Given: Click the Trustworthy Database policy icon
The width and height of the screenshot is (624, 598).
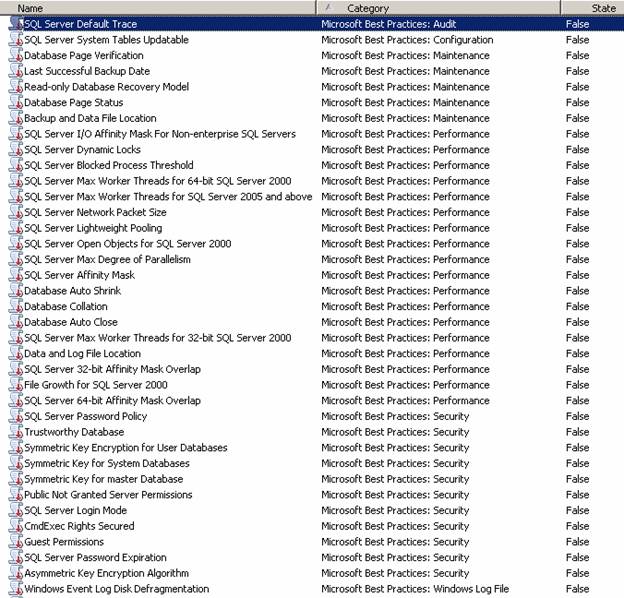Looking at the screenshot, I should coord(16,432).
